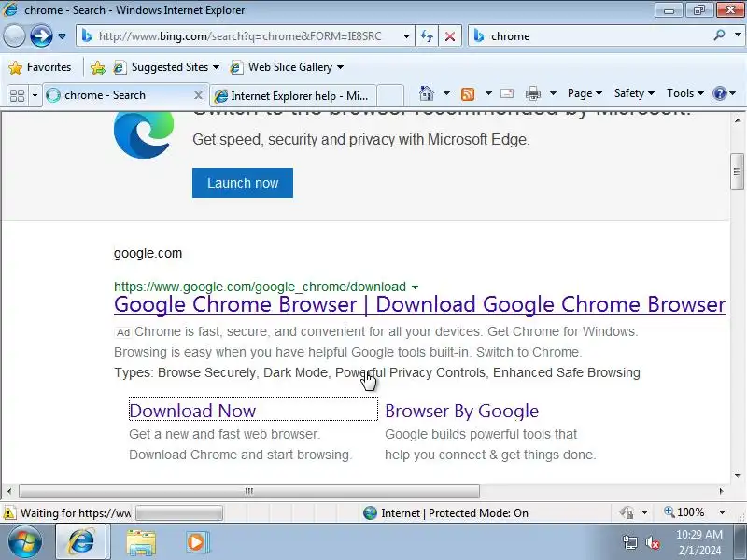Click the Microsoft Edge logo image

(x=144, y=134)
